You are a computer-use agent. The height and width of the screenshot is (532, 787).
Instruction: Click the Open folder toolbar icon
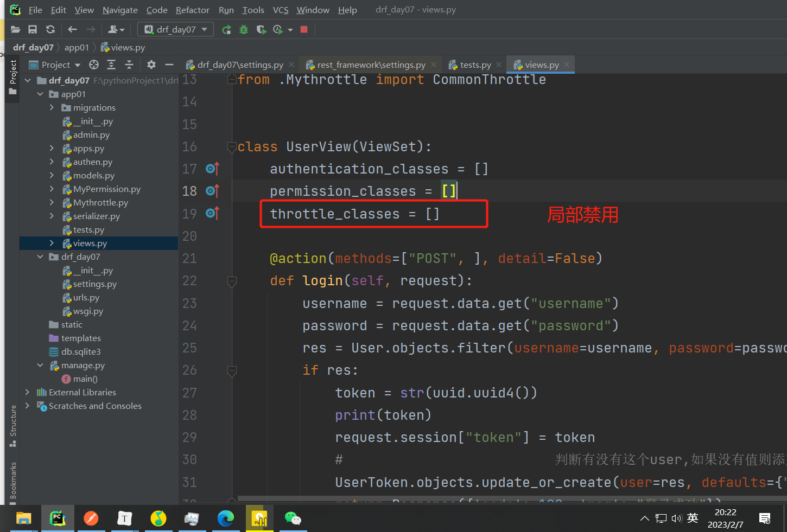click(15, 29)
